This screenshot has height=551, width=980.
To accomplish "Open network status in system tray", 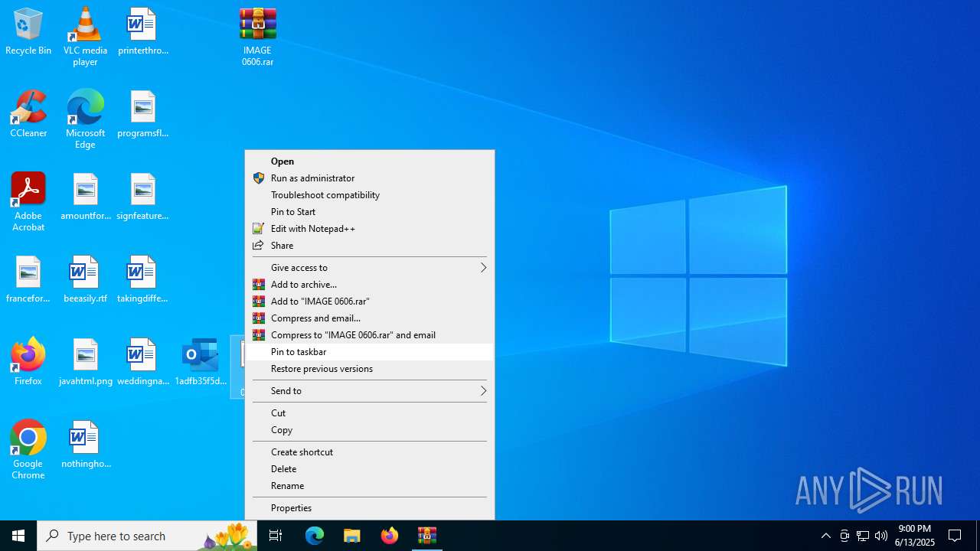I will (x=863, y=536).
